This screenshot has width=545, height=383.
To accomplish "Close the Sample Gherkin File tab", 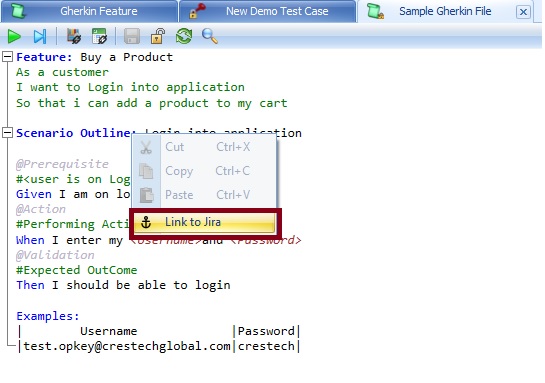I will 523,12.
